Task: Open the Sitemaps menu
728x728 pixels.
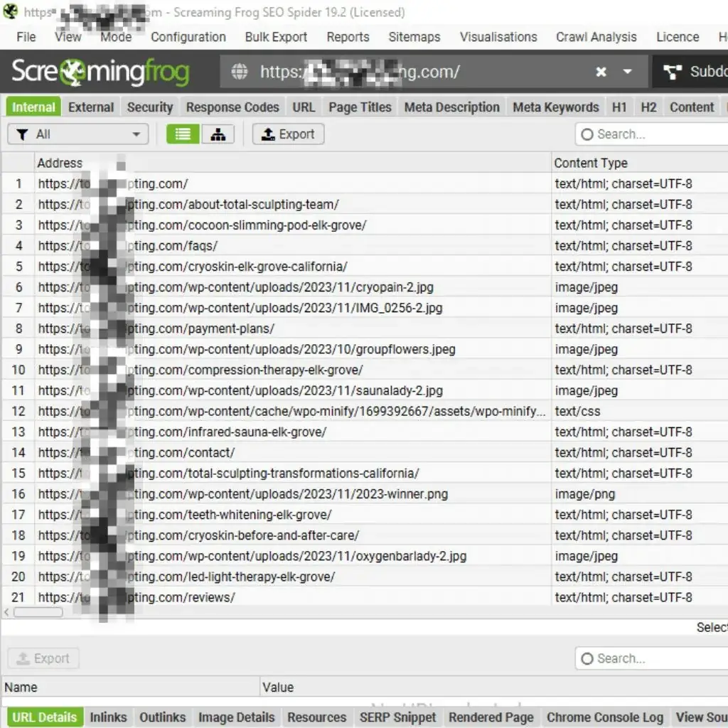Action: (x=414, y=37)
